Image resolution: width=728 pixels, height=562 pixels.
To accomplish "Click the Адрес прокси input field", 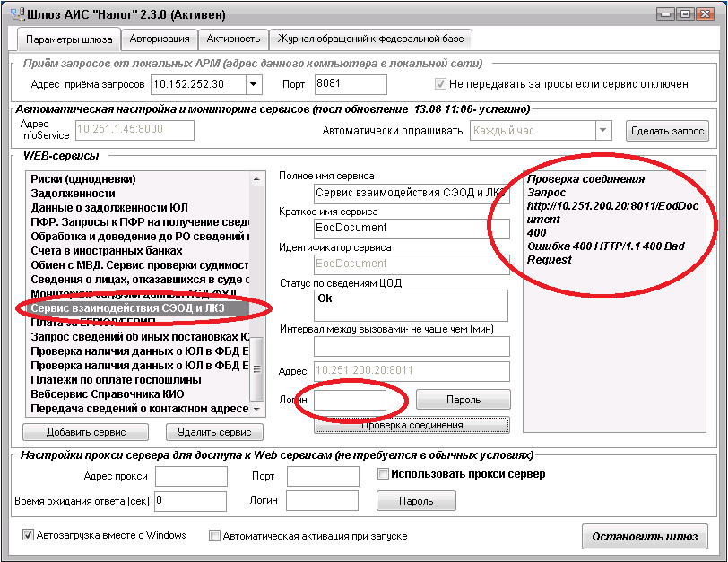I will click(x=191, y=475).
